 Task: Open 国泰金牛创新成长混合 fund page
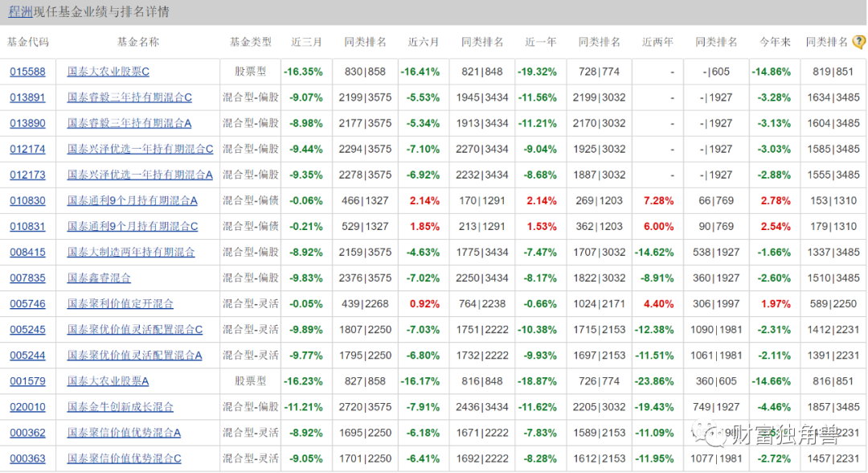click(120, 406)
